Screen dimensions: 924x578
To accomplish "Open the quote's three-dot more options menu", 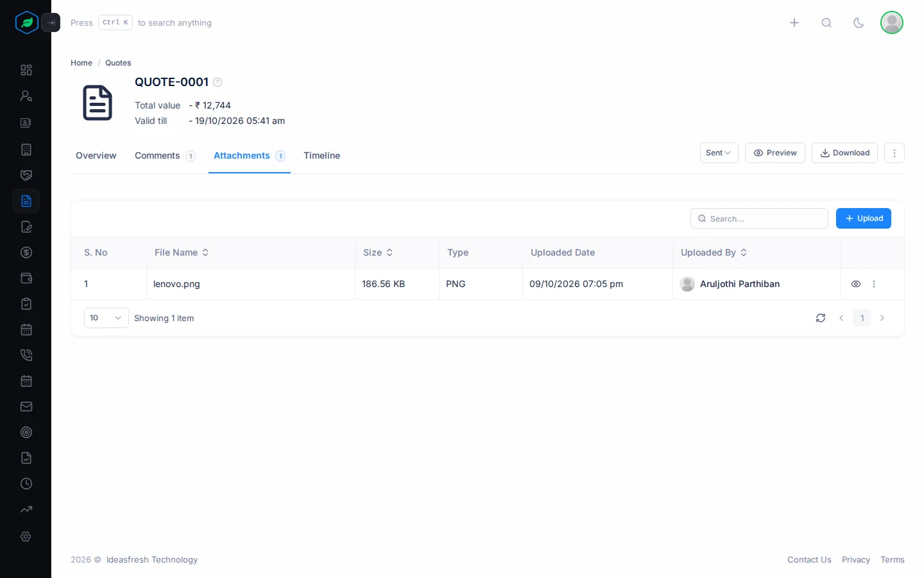I will [894, 153].
